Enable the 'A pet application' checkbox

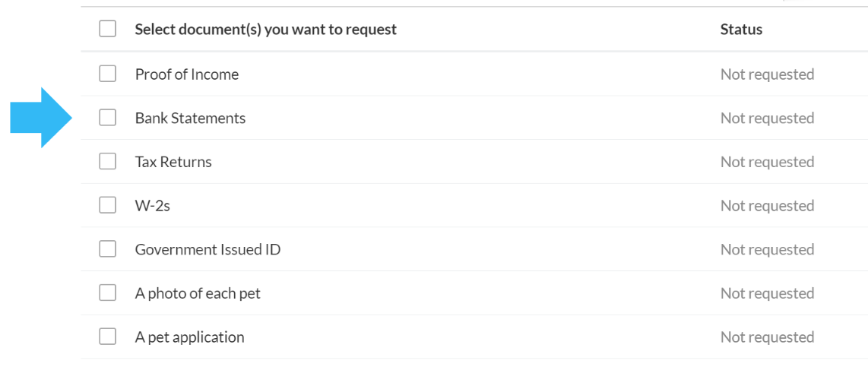tap(107, 337)
